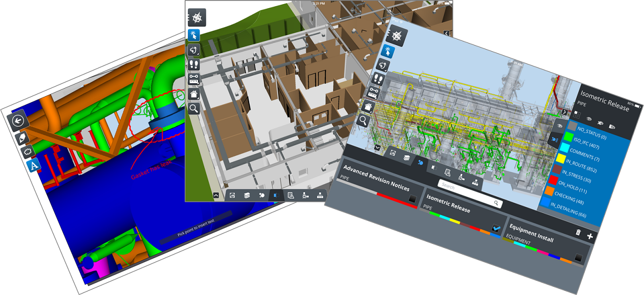Collapse bottom panel chevron in the right tablet
The image size is (644, 295).
tap(377, 147)
